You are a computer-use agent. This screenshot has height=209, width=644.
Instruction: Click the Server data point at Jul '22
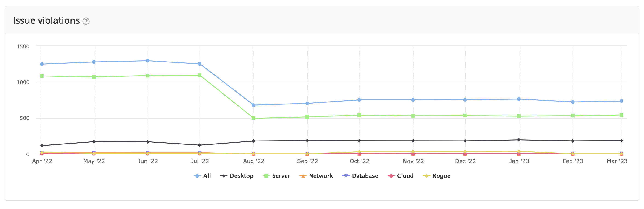200,75
